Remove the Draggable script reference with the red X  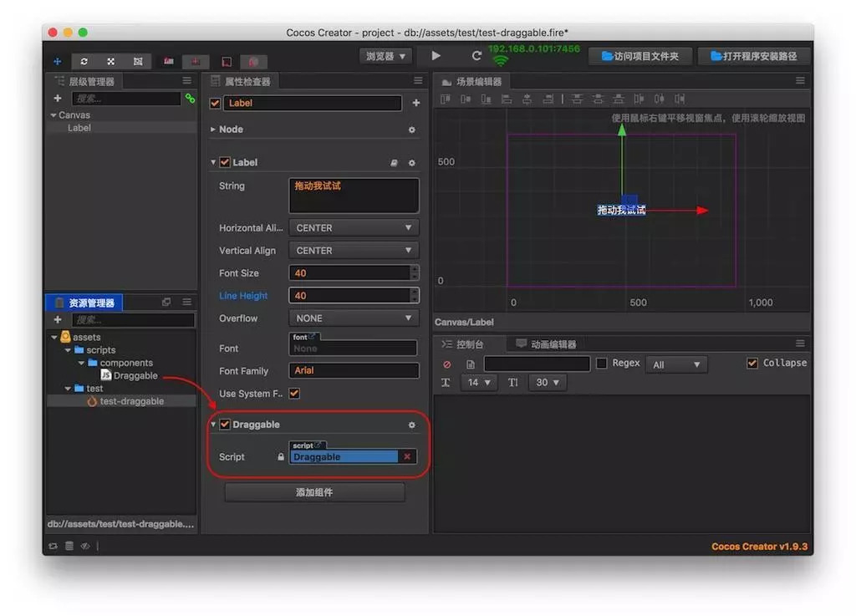(407, 456)
